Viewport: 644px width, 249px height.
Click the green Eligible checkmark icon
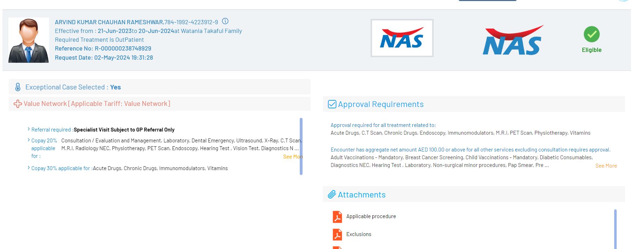click(592, 34)
